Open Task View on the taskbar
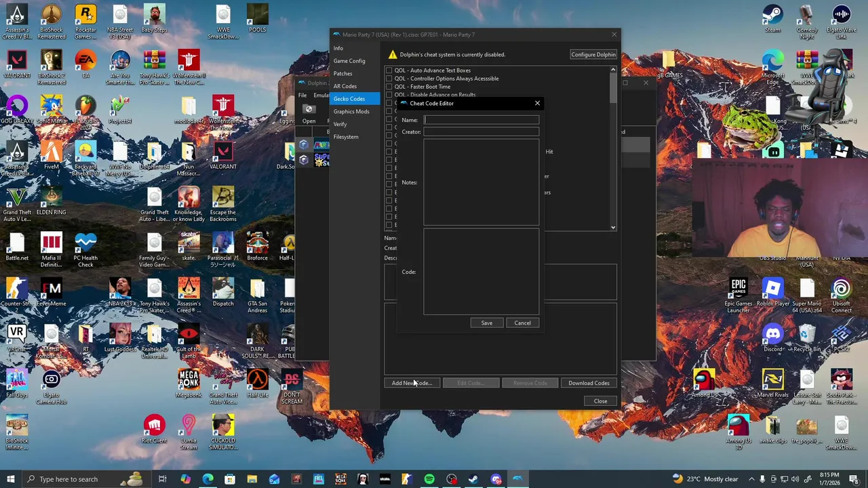Viewport: 868px width, 488px height. click(163, 479)
